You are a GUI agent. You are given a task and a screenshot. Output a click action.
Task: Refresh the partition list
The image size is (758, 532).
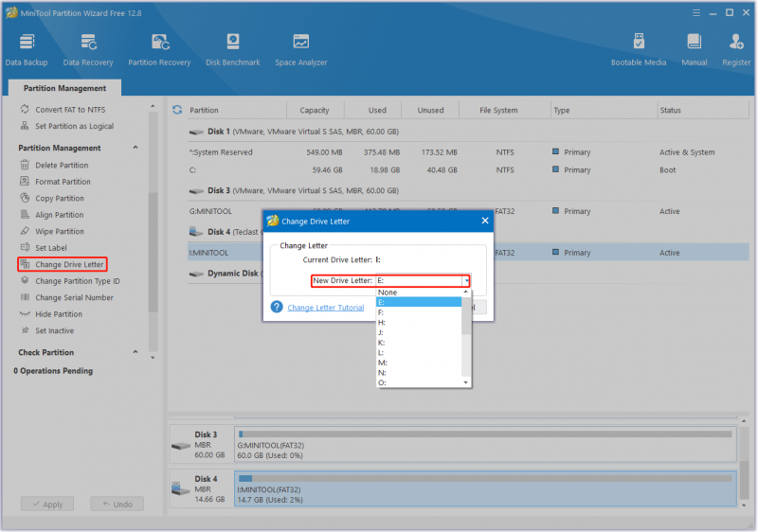(177, 110)
